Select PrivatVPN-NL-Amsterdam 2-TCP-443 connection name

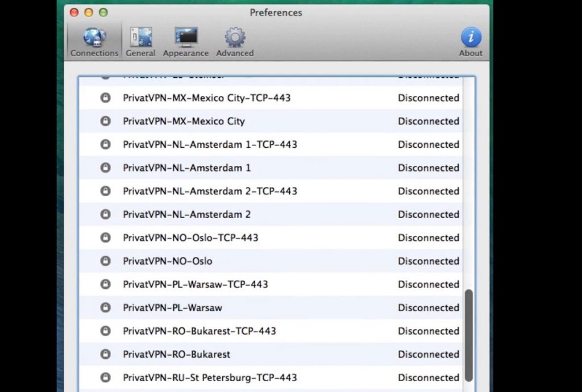pyautogui.click(x=210, y=191)
